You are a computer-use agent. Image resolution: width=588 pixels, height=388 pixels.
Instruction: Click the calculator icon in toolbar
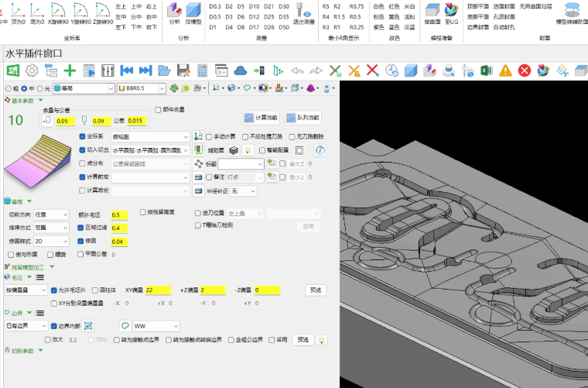[203, 70]
